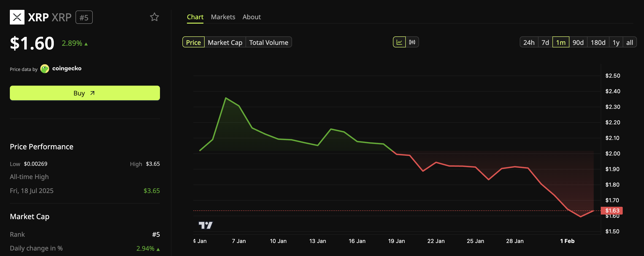Click the $1.63 current price label
This screenshot has width=644, height=256.
pos(612,210)
